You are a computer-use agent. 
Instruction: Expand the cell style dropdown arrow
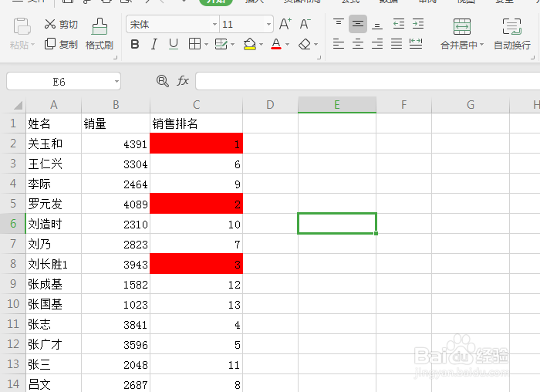coord(232,45)
